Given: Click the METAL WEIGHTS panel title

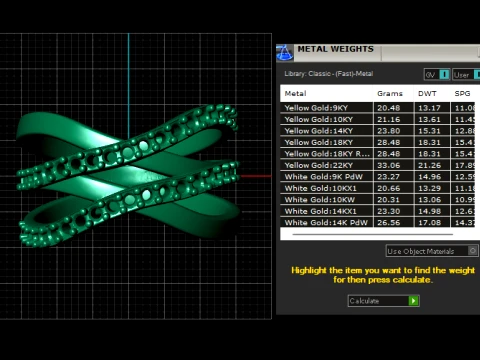Looking at the screenshot, I should pyautogui.click(x=335, y=49).
